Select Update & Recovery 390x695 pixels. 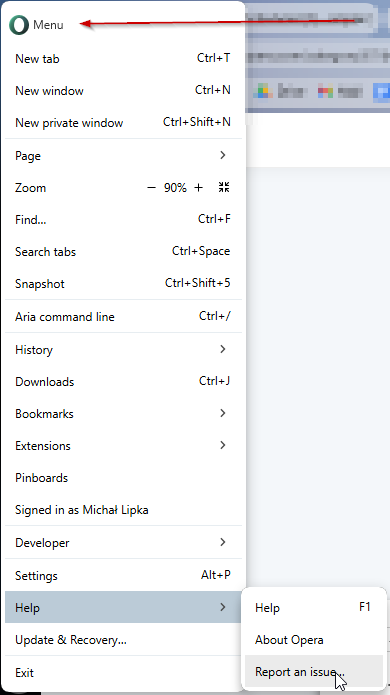pos(124,640)
